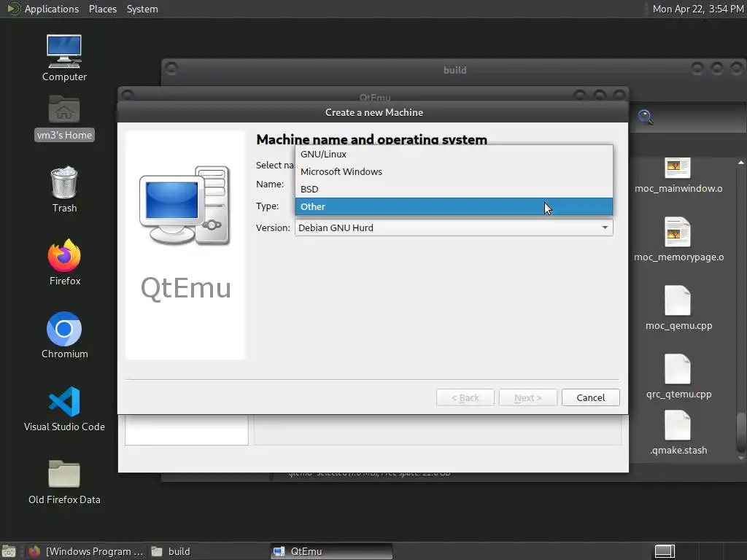Click the show desktop icon in bottom panel
Viewport: 747px width, 560px height.
pyautogui.click(x=8, y=551)
